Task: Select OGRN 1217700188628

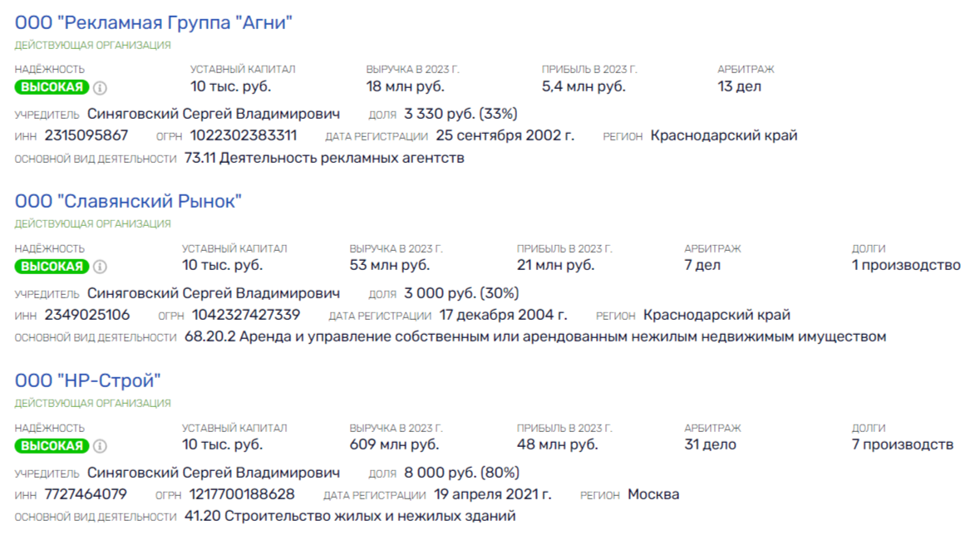Action: [242, 494]
